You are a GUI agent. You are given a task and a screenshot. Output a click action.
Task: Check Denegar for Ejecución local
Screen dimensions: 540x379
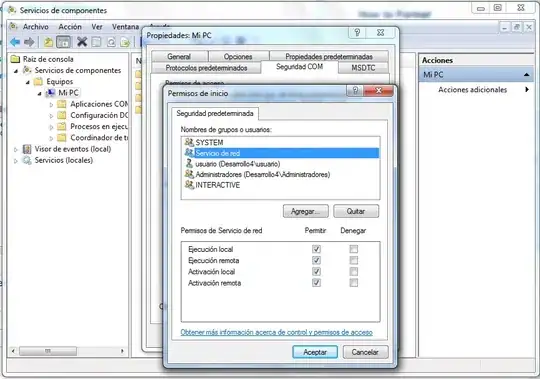tap(353, 249)
